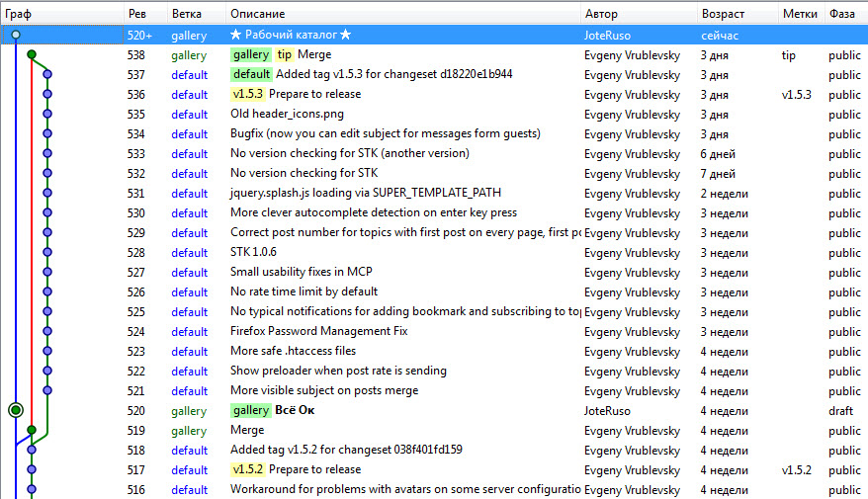The width and height of the screenshot is (868, 499).
Task: Sort by the Рев column header
Action: pyautogui.click(x=136, y=14)
